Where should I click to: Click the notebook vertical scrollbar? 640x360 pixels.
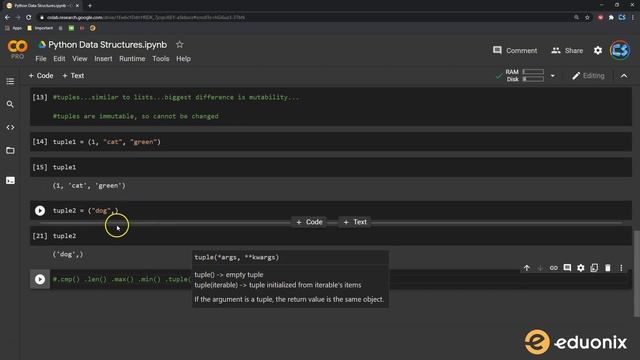coord(636,273)
